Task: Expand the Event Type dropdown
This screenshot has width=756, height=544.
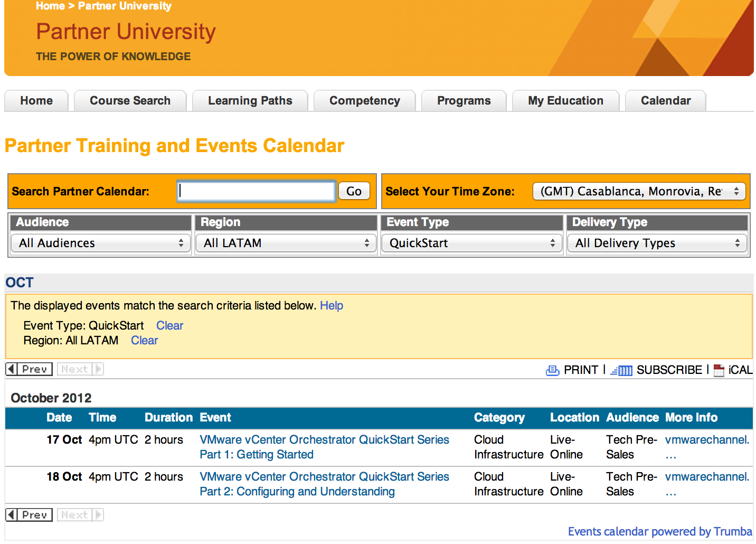Action: tap(472, 243)
